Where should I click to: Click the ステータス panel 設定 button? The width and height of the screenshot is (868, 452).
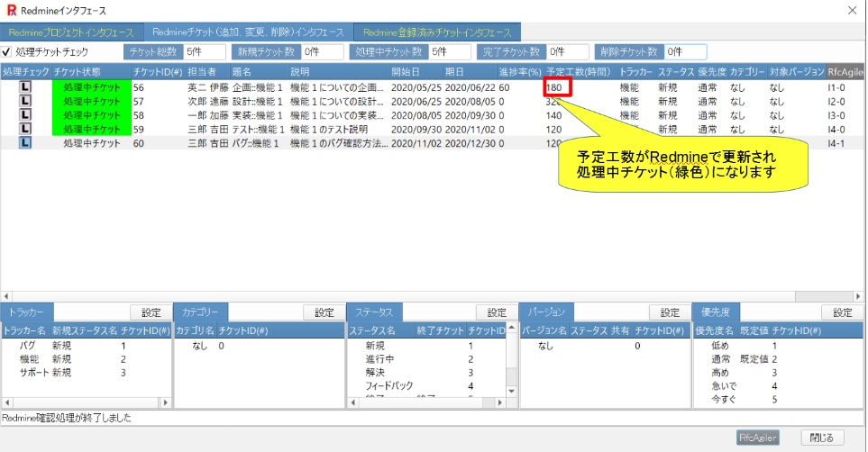[497, 312]
